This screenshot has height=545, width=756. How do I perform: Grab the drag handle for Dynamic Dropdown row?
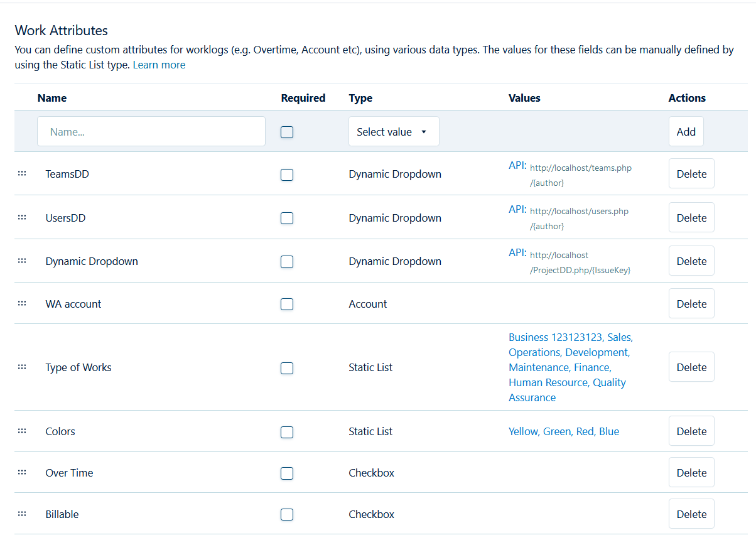click(x=22, y=261)
